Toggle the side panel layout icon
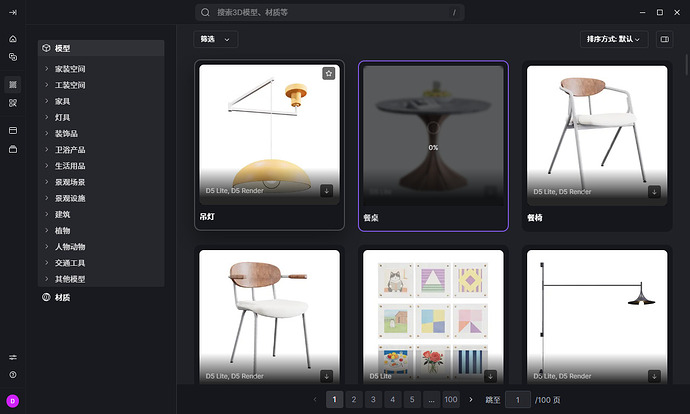 664,39
